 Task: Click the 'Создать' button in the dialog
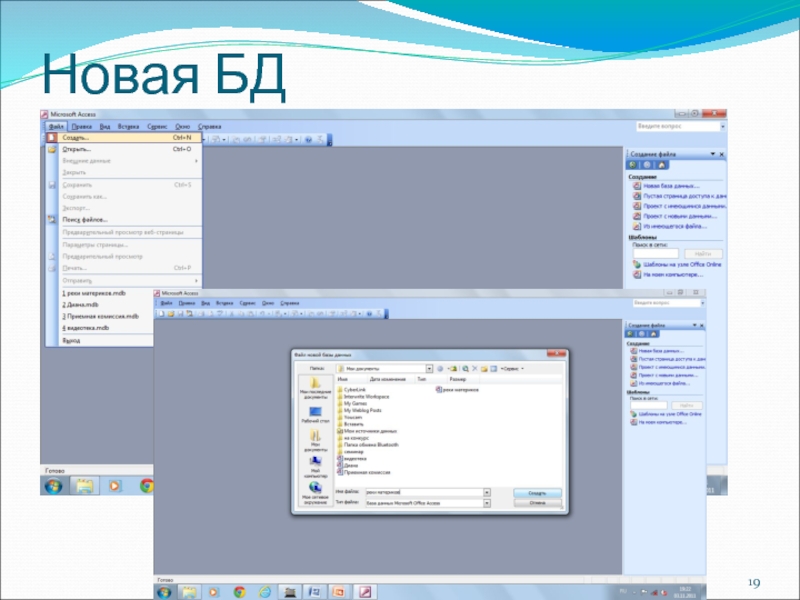pos(537,493)
